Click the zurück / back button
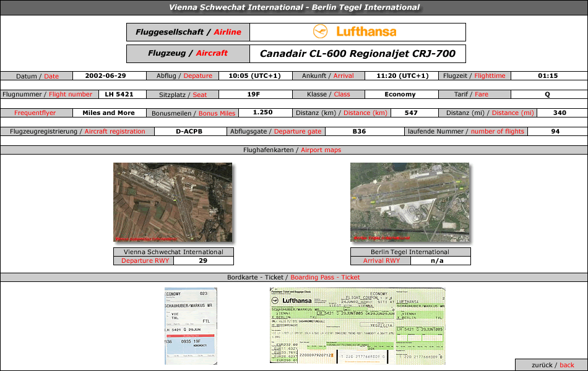Screen dimensions: 588x371 (x=553, y=365)
